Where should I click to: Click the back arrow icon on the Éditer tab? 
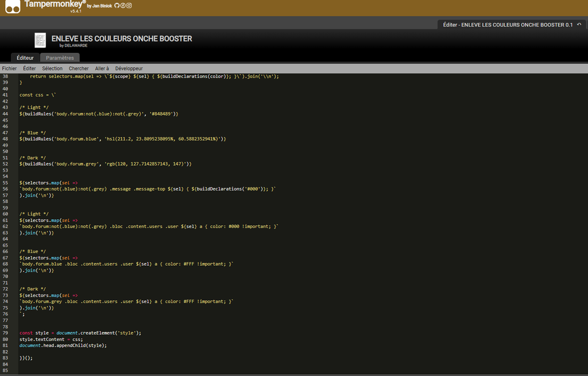coord(579,25)
